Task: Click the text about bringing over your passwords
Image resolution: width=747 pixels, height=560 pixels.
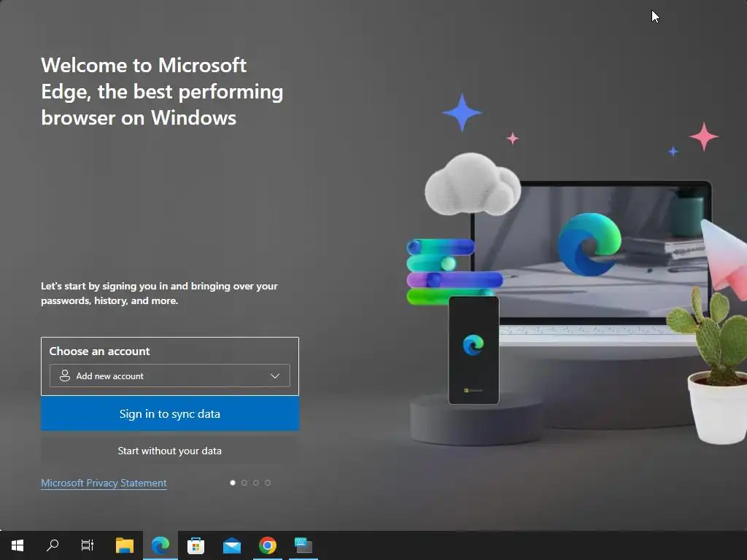Action: tap(159, 293)
